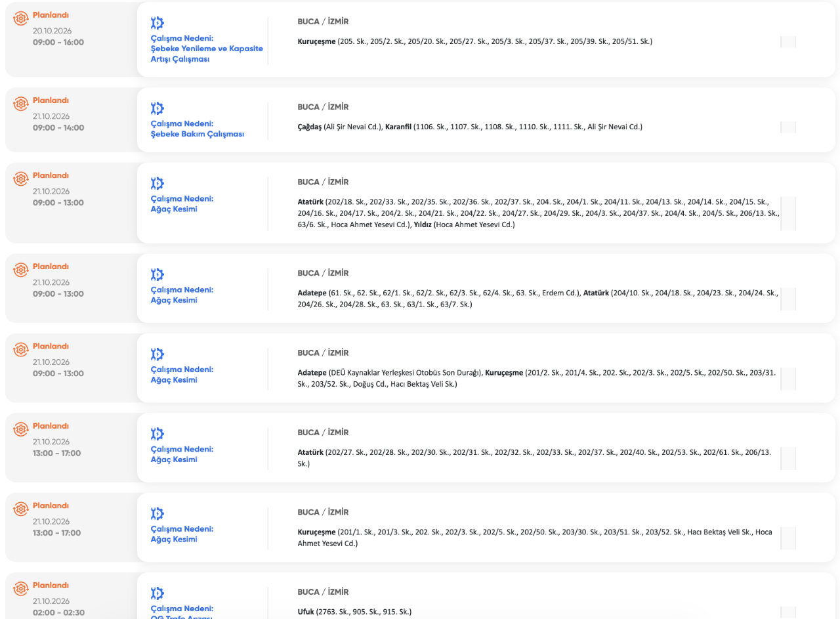Click the Şebeke Yenileme ve Kapasite Artışı Çalışması text
Viewport: 840px width, 619px height.
pyautogui.click(x=207, y=54)
